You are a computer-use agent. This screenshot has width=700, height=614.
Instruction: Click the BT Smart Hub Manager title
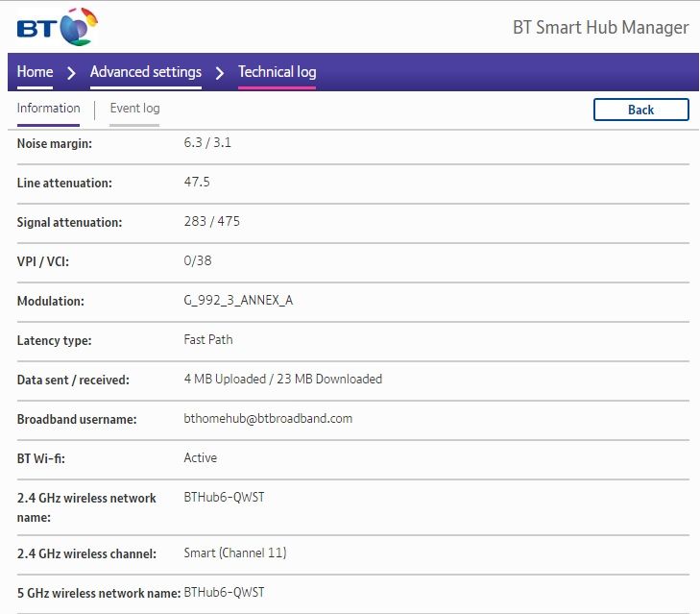click(600, 27)
